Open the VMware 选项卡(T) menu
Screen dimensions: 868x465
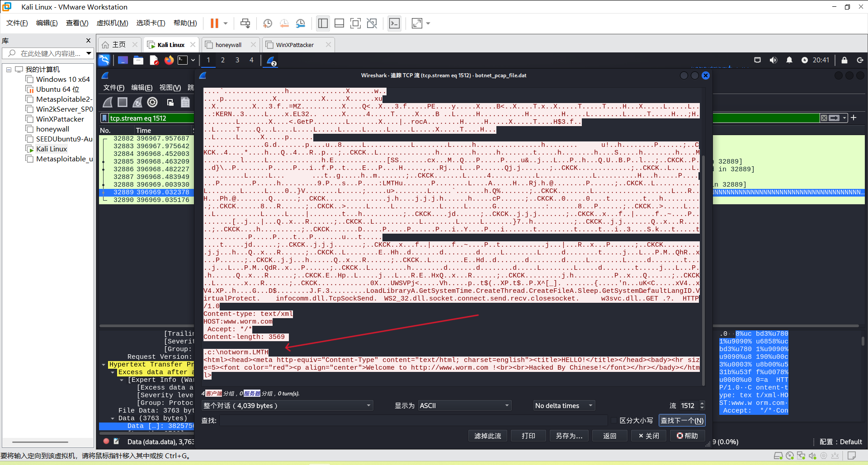pyautogui.click(x=151, y=23)
